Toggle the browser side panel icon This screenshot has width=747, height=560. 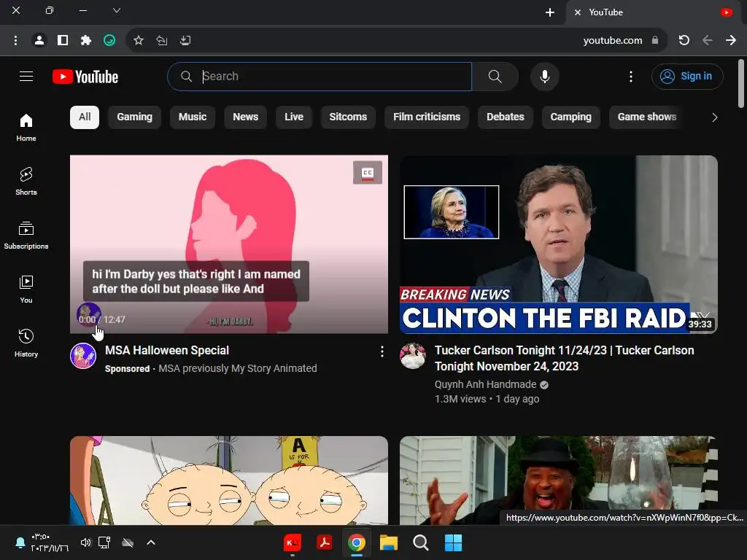click(63, 41)
